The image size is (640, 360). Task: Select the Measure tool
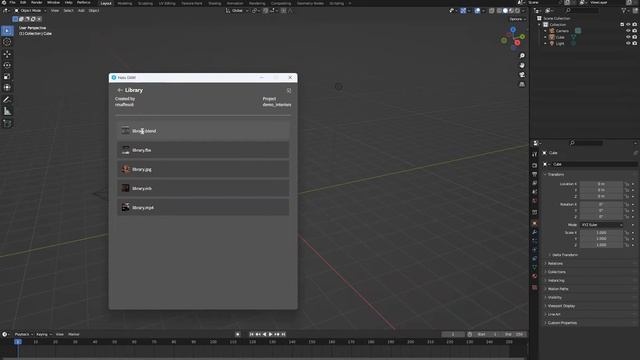click(x=7, y=111)
